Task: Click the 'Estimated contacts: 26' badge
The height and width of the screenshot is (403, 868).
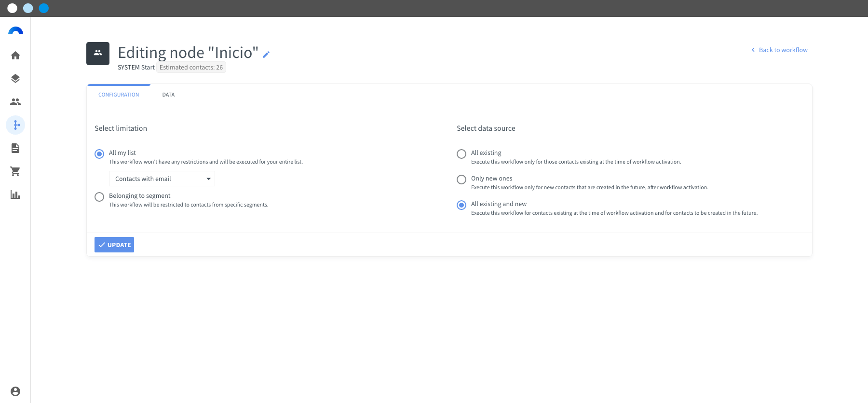Action: tap(191, 67)
